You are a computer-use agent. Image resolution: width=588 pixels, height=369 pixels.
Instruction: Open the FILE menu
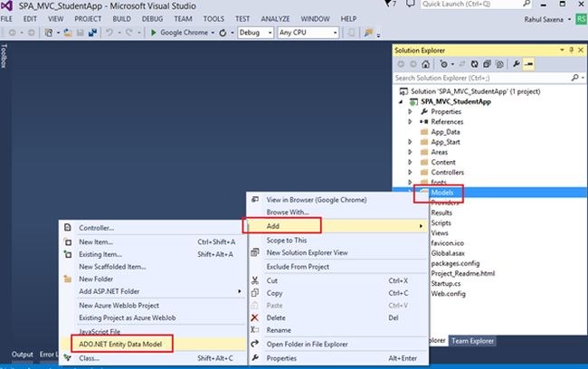point(6,19)
